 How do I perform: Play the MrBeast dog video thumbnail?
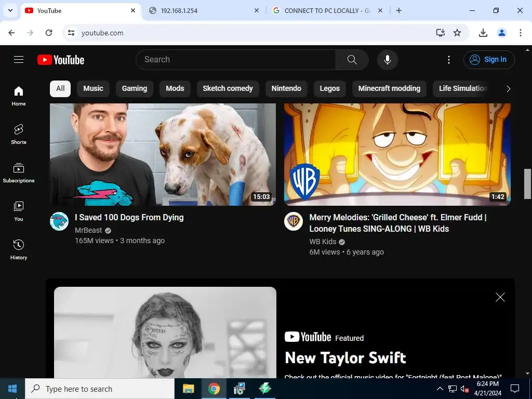pyautogui.click(x=163, y=154)
